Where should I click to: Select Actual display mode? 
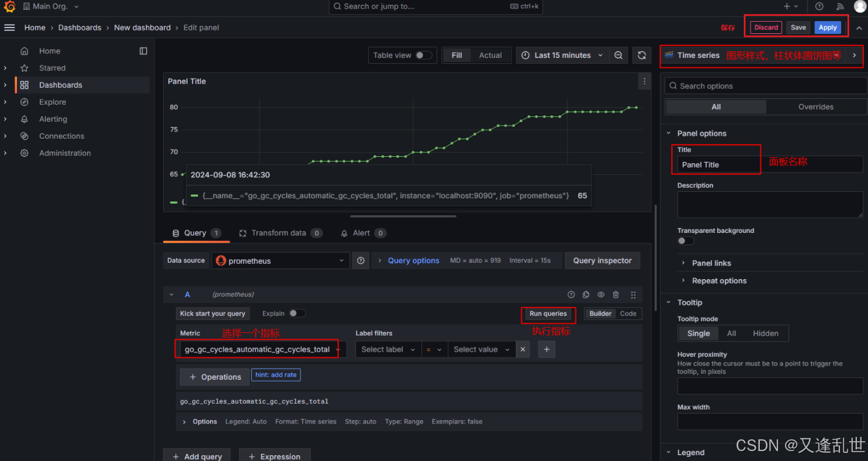(490, 55)
